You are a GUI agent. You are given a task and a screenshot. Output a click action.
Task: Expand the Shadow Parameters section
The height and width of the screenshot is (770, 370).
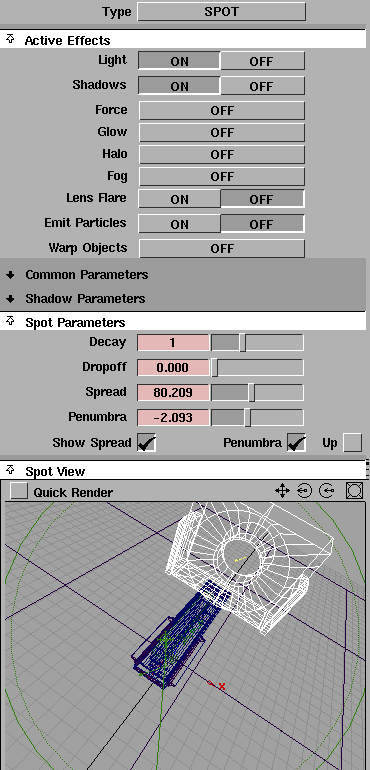[x=10, y=299]
